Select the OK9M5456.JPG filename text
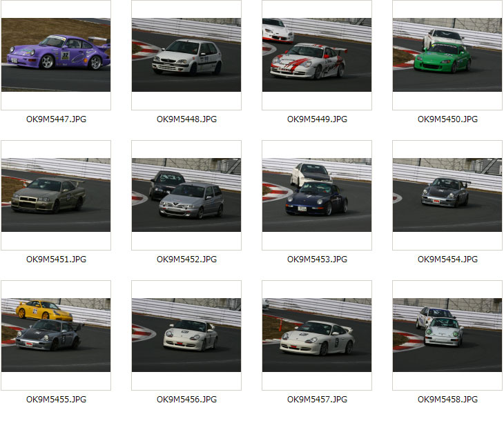 [186, 400]
